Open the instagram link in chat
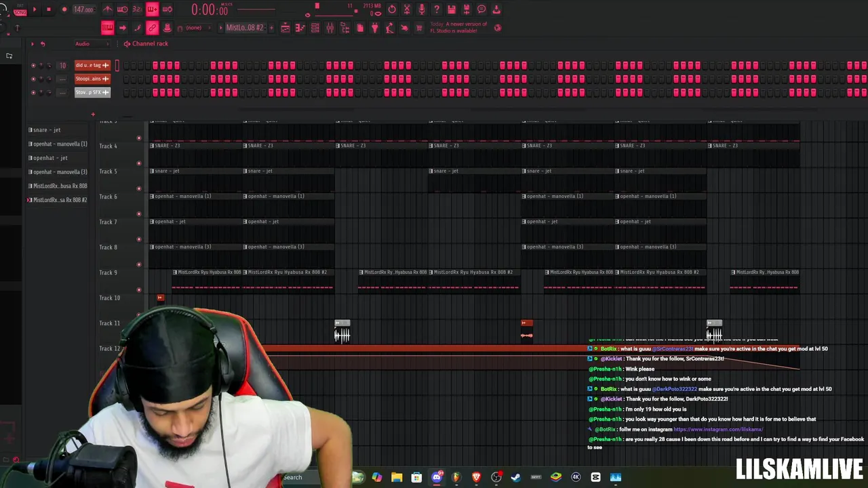Image resolution: width=868 pixels, height=488 pixels. 718,429
